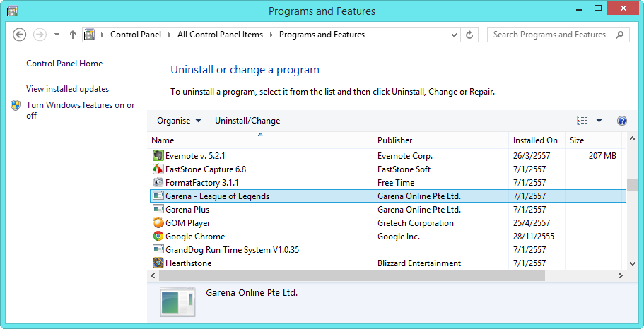Go up one level with Up arrow

73,35
